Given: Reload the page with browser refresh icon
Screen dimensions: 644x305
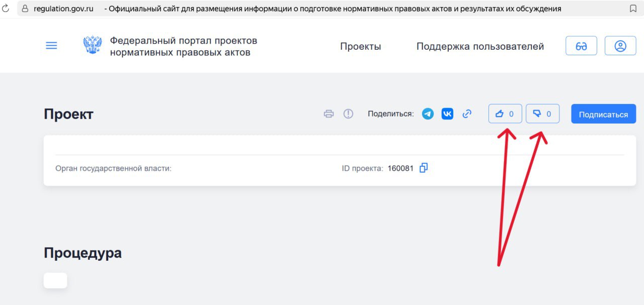Looking at the screenshot, I should click(x=6, y=9).
